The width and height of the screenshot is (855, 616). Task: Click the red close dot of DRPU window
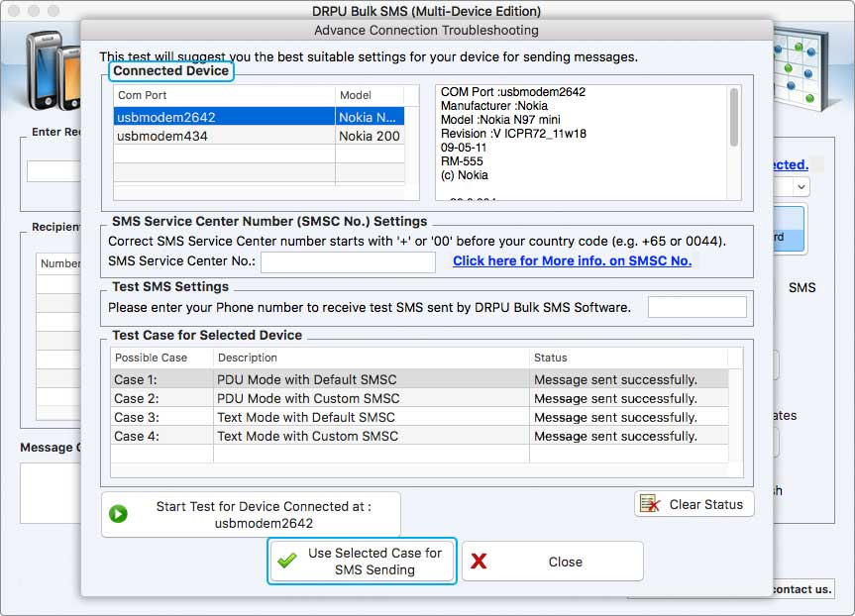[x=14, y=10]
